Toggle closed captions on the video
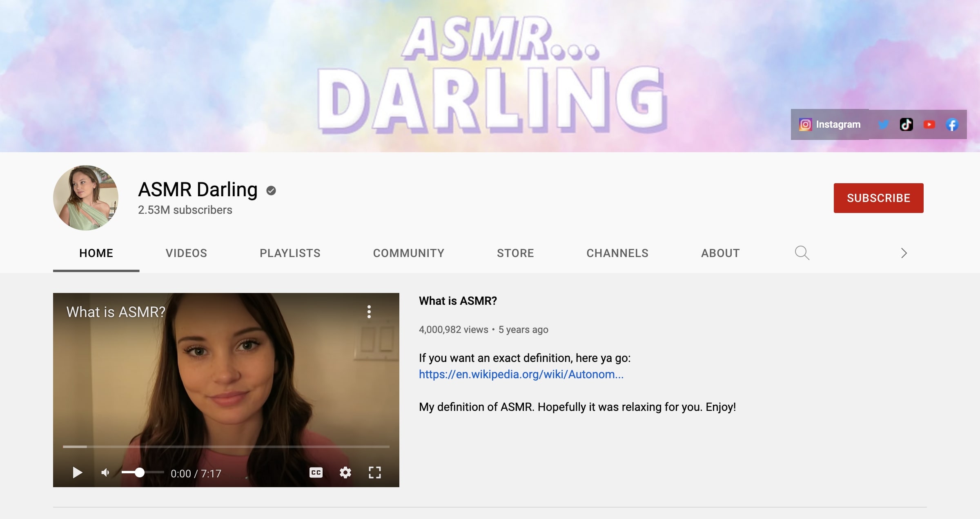The width and height of the screenshot is (980, 519). (x=316, y=472)
